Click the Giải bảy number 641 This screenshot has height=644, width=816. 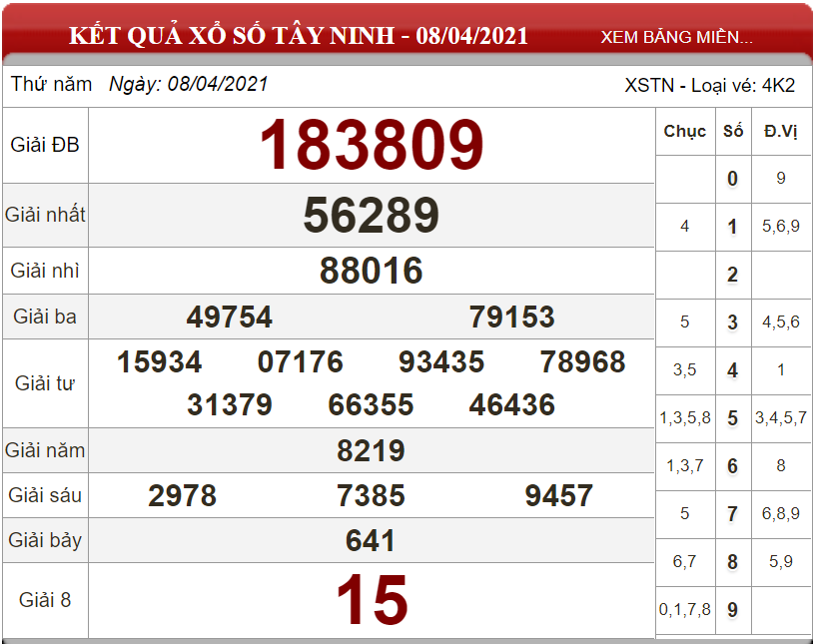(372, 541)
